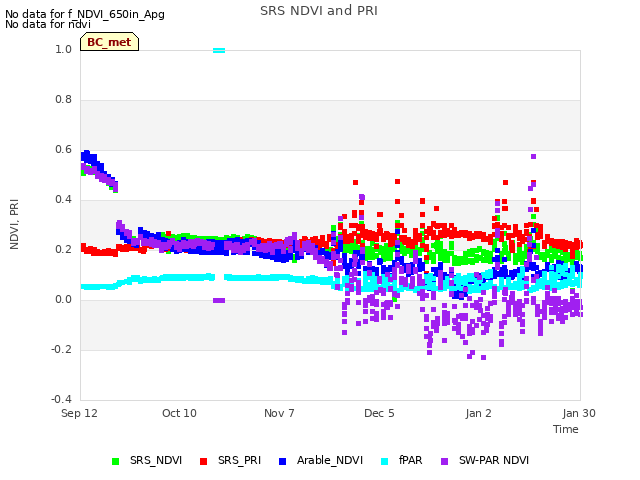The height and width of the screenshot is (480, 640).
Task: Click the Time x-axis label
Action: (x=566, y=429)
